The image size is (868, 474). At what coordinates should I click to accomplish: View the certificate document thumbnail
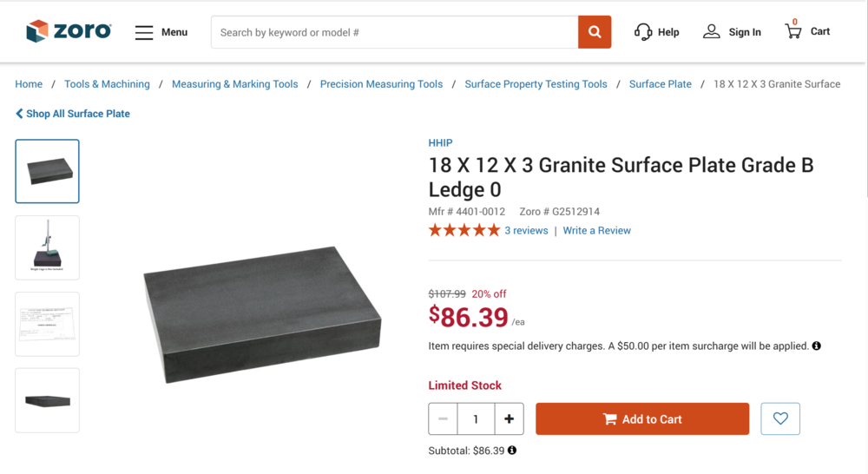48,324
